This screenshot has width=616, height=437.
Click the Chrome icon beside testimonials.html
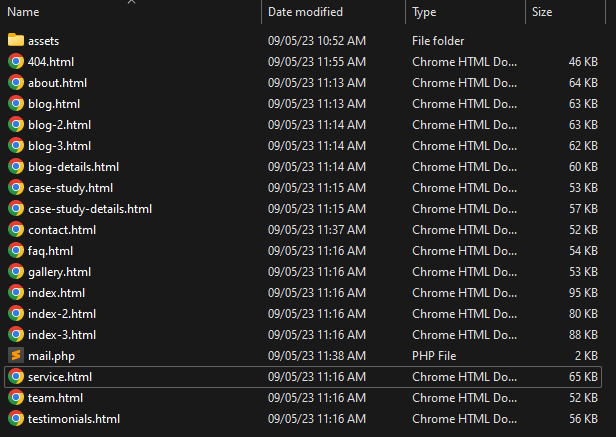click(x=16, y=418)
